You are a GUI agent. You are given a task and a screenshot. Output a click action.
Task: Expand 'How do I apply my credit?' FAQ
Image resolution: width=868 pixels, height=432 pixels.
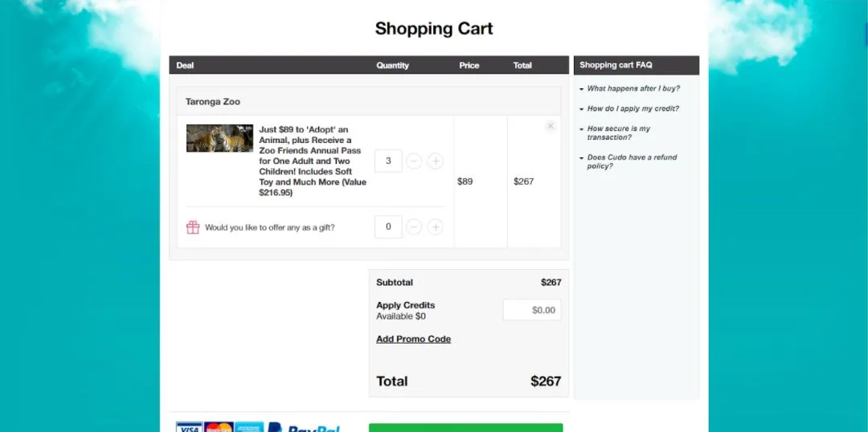point(633,108)
